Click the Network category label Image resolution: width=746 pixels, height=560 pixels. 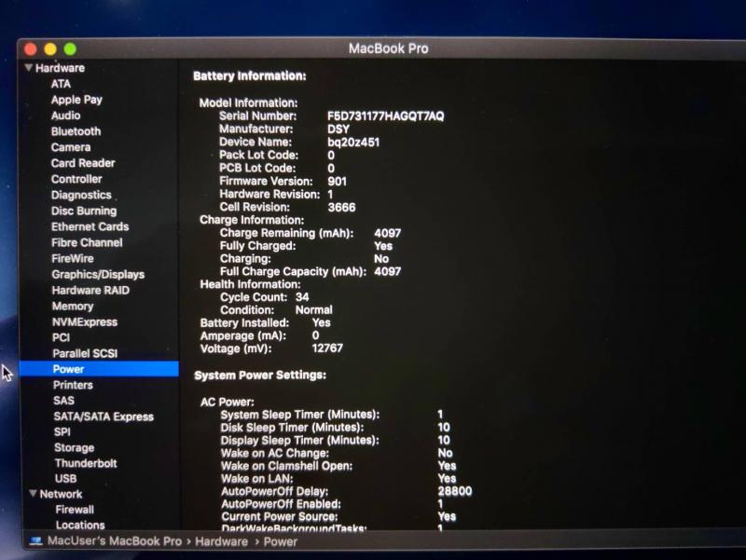point(61,494)
